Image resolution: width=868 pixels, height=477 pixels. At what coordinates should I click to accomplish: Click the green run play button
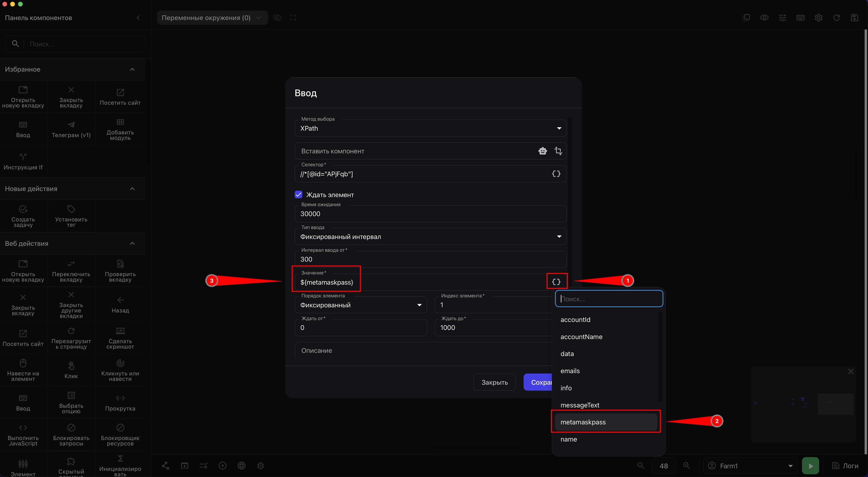[x=810, y=466]
